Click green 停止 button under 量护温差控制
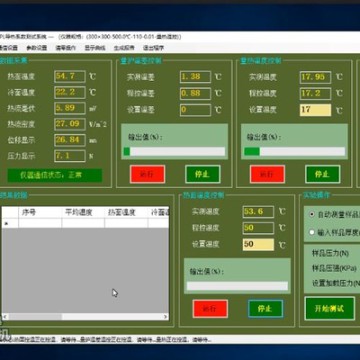Image resolution: width=360 pixels, height=360 pixels. [203, 174]
